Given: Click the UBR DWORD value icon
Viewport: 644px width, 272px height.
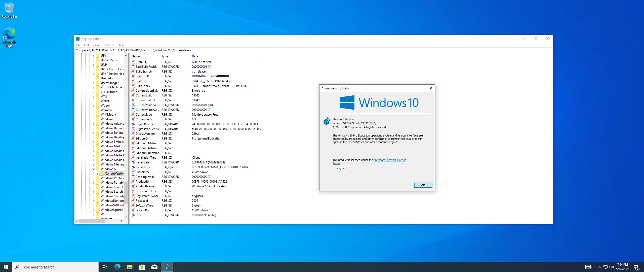Looking at the screenshot, I should pos(133,215).
